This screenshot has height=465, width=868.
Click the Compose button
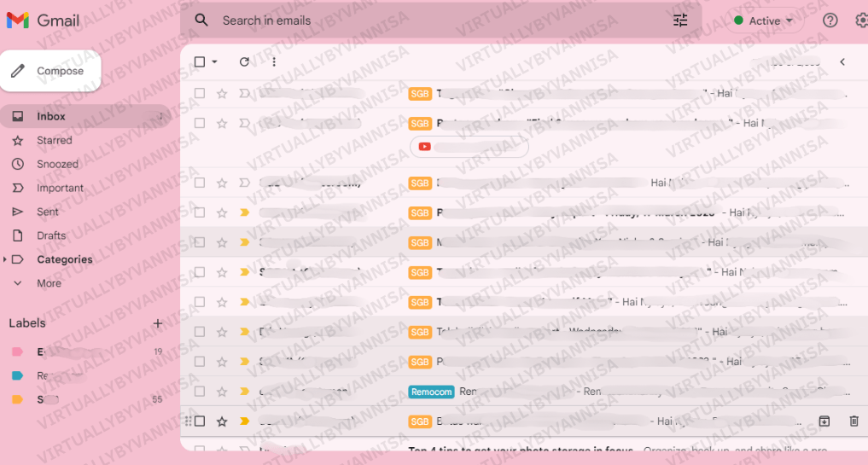pos(50,71)
